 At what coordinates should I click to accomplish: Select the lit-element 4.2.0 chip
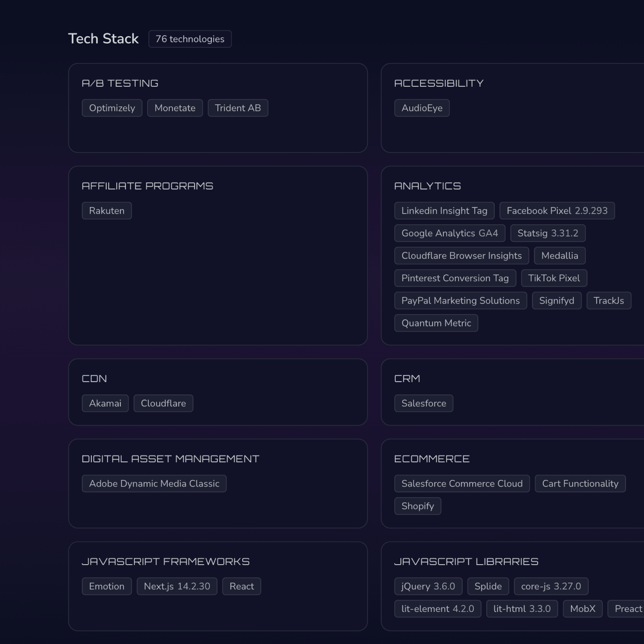[438, 609]
